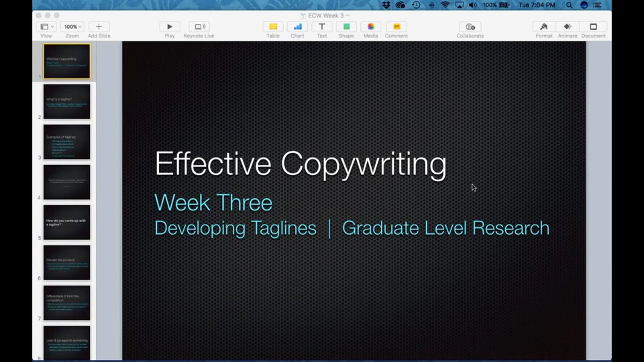The height and width of the screenshot is (362, 644).
Task: Open Spotlight search in menu bar
Action: (x=569, y=5)
